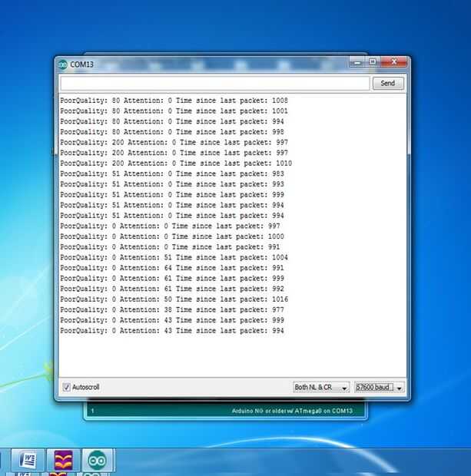The width and height of the screenshot is (471, 476).
Task: Click the line with last packet: 1008
Action: pyautogui.click(x=174, y=101)
